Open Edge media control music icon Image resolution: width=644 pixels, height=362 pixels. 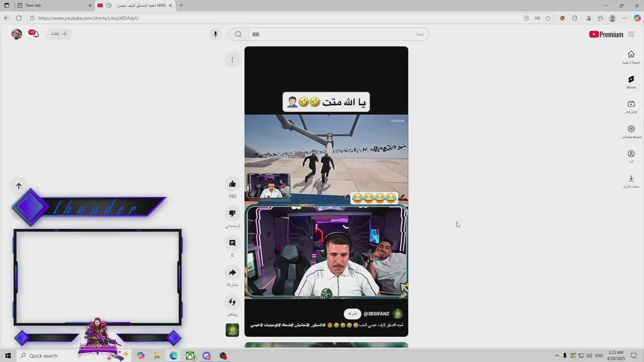[588, 18]
